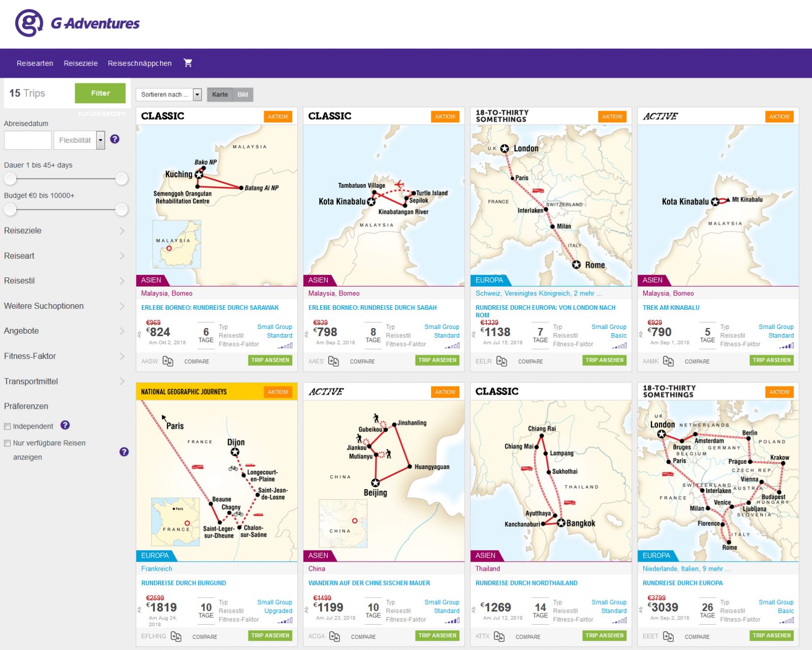Image resolution: width=812 pixels, height=650 pixels.
Task: Click compare icon for Kinabalu trek AAMK
Action: 668,362
